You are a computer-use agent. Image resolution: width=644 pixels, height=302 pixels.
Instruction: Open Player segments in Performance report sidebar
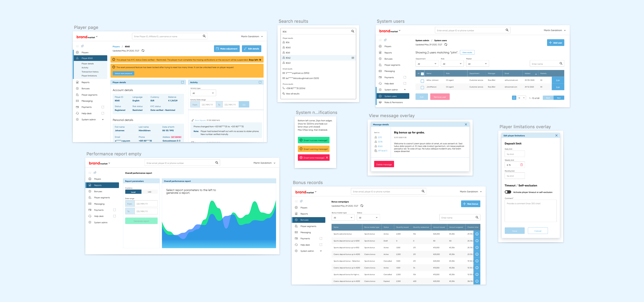coord(102,198)
